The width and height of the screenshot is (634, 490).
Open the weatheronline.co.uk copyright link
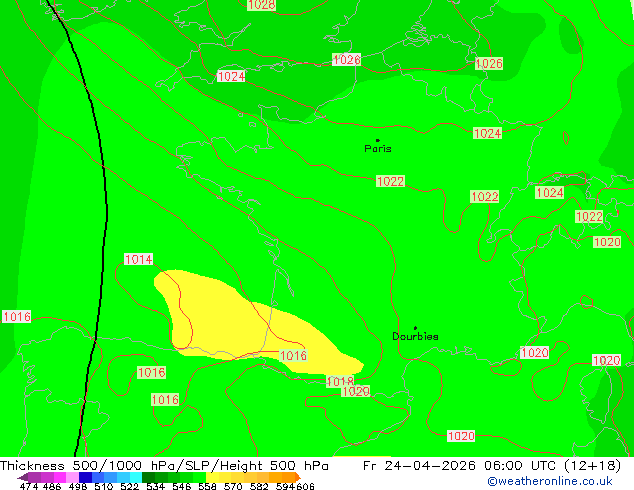click(550, 481)
